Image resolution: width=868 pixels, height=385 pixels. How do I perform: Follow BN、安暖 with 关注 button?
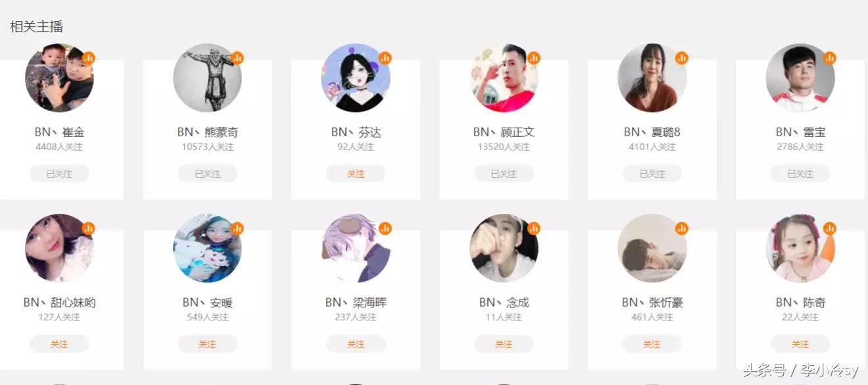point(208,344)
